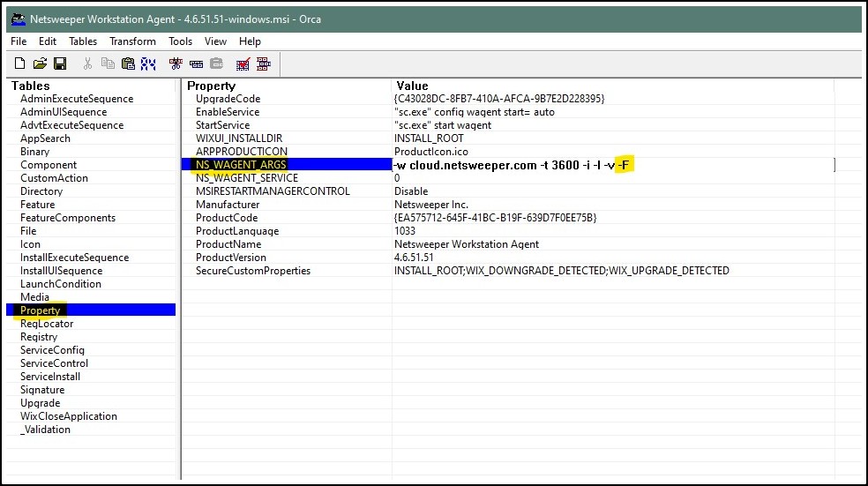The height and width of the screenshot is (486, 868).
Task: Select the CustomAction table
Action: [x=55, y=178]
